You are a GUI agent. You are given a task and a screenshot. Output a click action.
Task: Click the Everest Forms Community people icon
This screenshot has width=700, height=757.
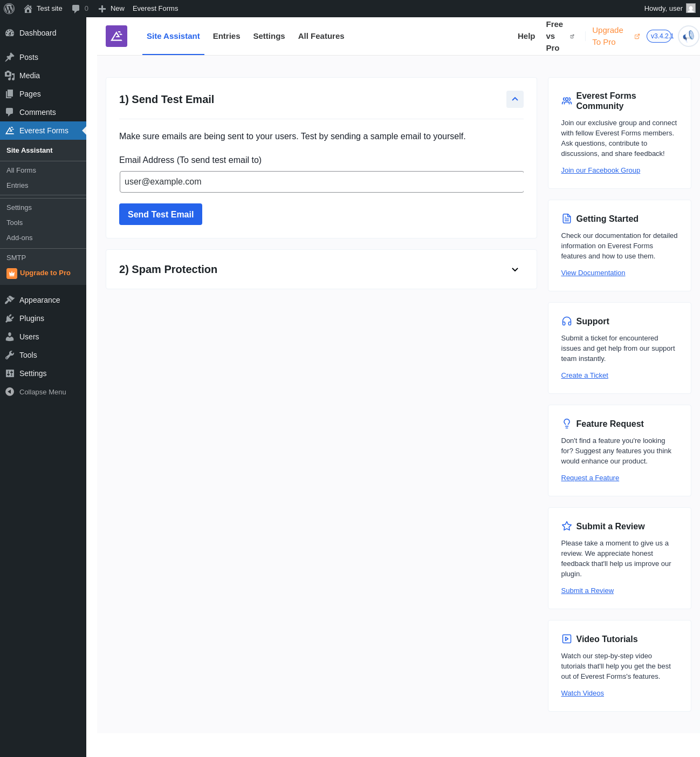(567, 101)
